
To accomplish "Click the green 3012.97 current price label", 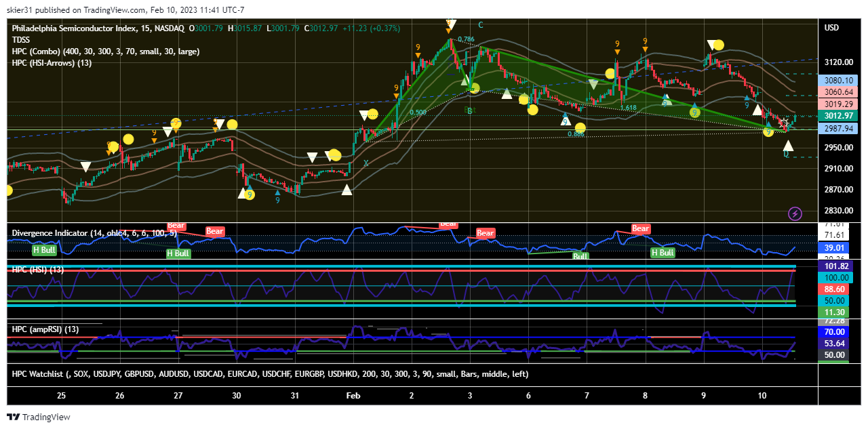I will (x=837, y=116).
